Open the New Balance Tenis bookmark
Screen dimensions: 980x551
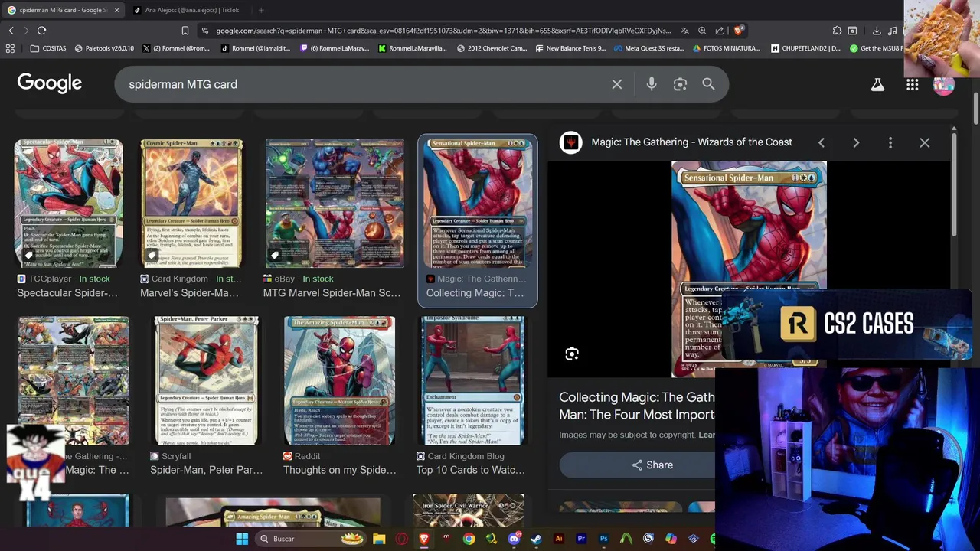(x=570, y=48)
